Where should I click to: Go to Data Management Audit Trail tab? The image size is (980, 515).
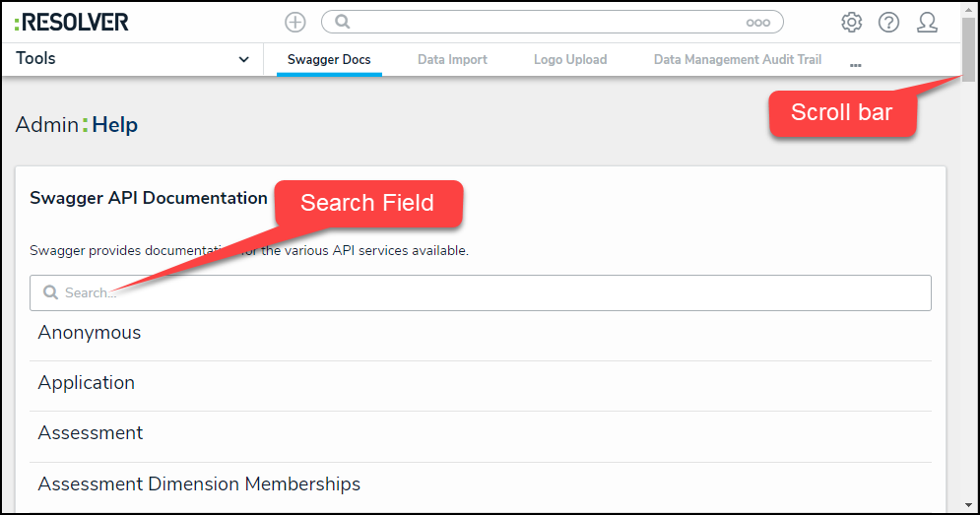737,60
